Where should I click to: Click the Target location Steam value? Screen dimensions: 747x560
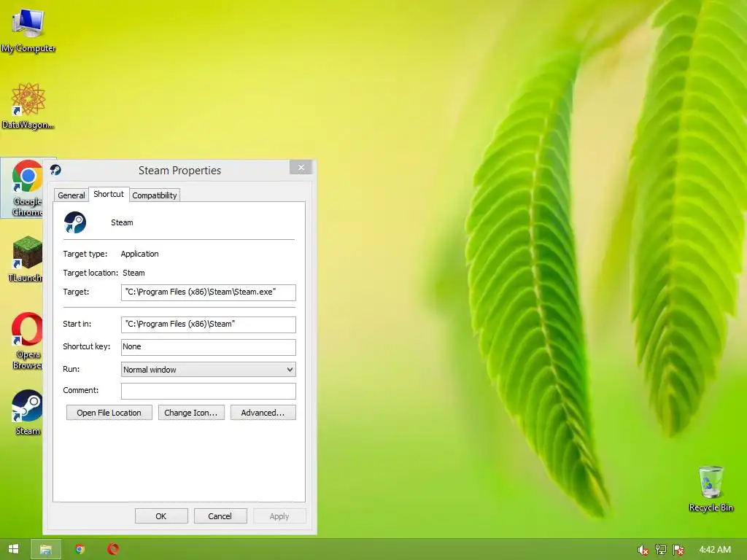(x=133, y=273)
